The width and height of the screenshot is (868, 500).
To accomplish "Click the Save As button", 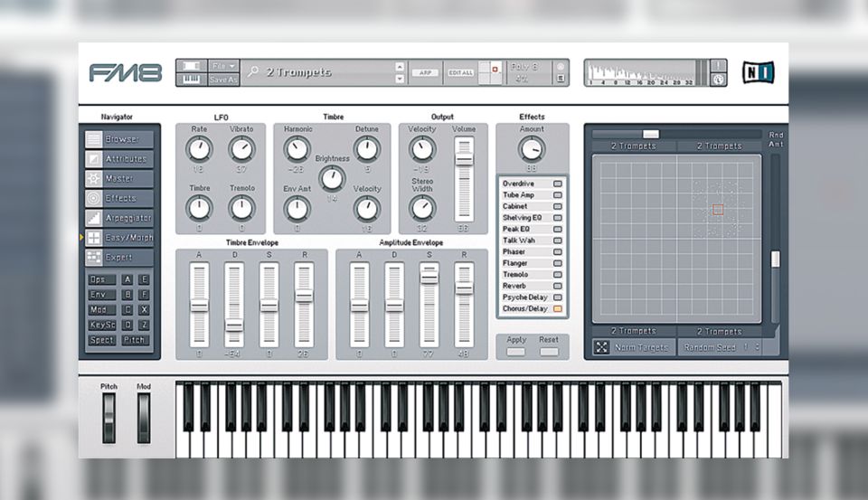I will [x=223, y=80].
